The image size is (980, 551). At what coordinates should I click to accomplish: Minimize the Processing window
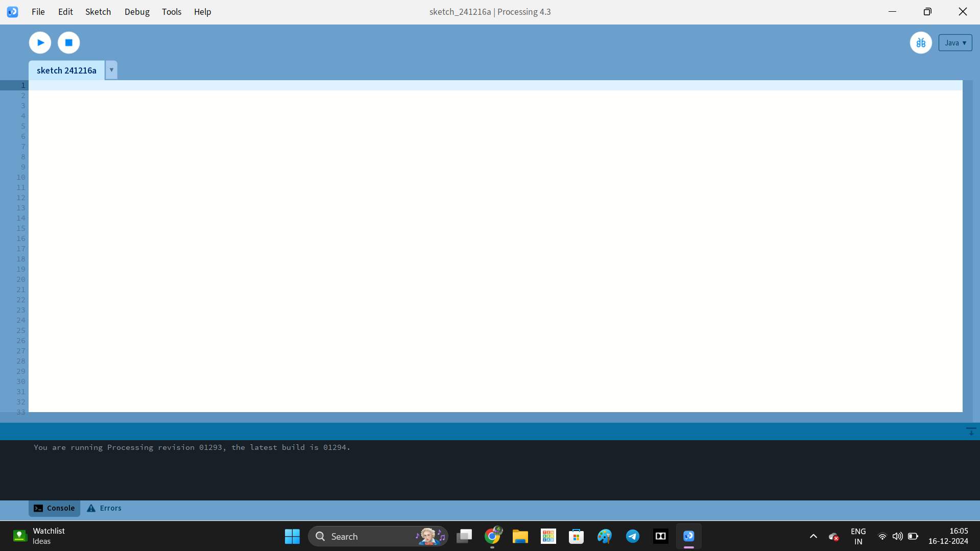[893, 12]
